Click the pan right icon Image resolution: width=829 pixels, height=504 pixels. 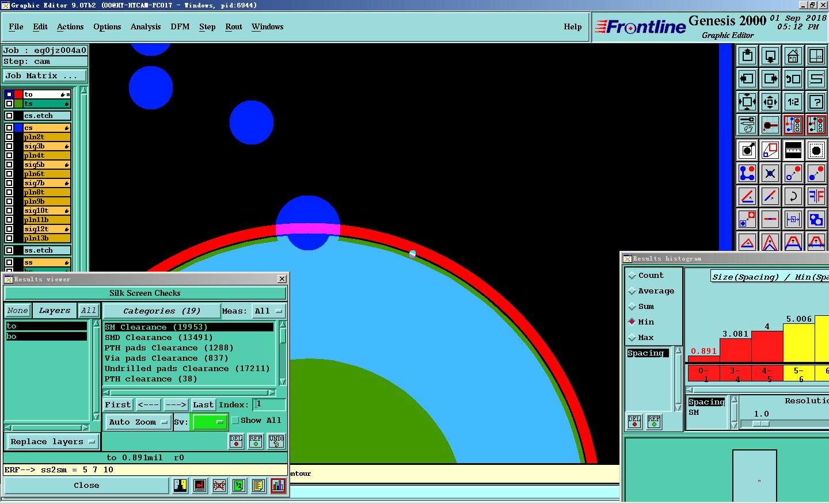pos(770,79)
